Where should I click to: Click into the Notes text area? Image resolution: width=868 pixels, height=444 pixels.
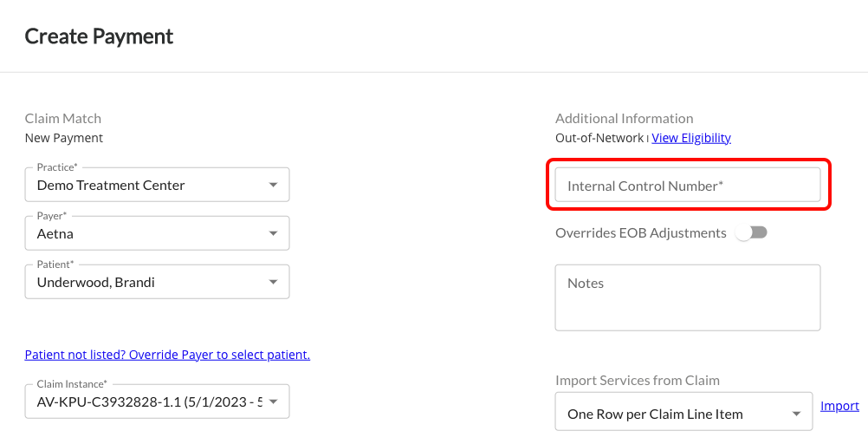687,297
